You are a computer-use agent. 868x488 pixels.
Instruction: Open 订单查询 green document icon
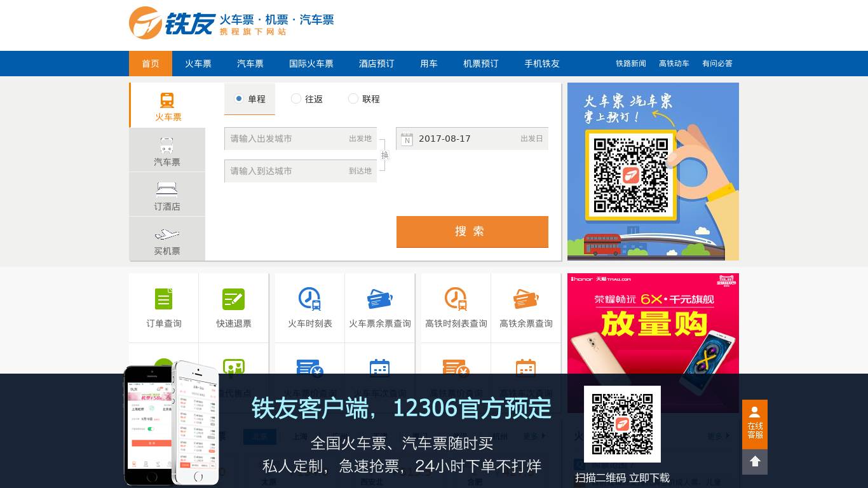tap(164, 299)
